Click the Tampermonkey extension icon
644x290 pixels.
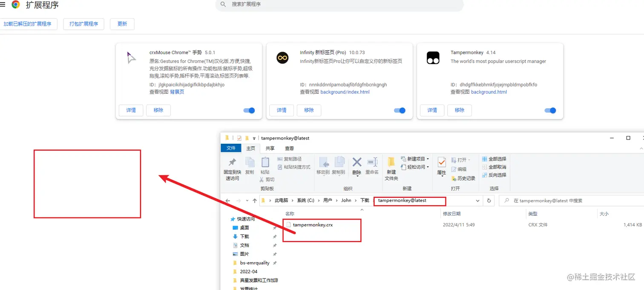tap(433, 58)
